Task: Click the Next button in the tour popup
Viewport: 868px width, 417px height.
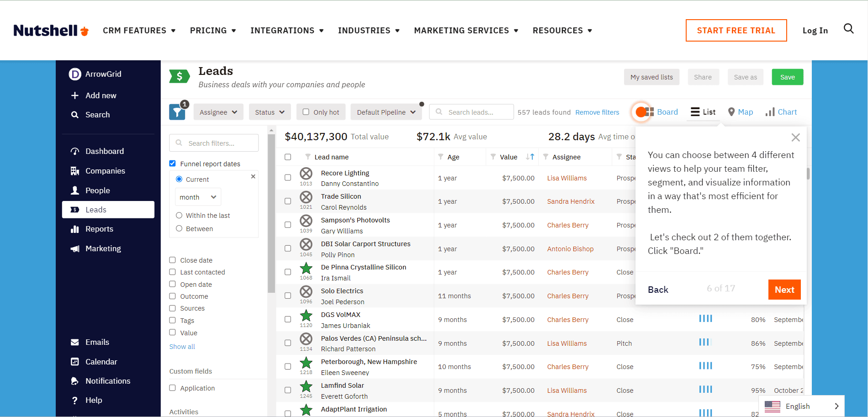Action: click(784, 289)
